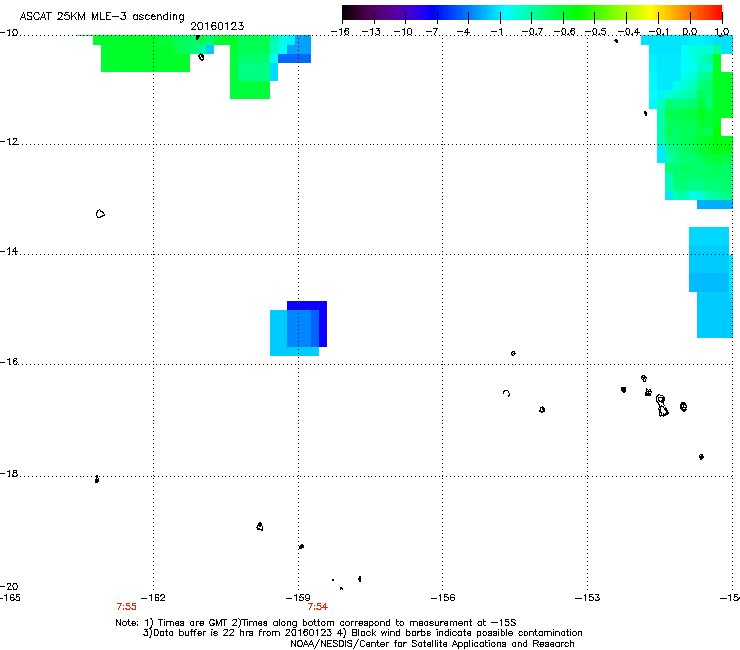Image resolution: width=740 pixels, height=650 pixels.
Task: Click the color bar label -7
Action: pos(434,32)
